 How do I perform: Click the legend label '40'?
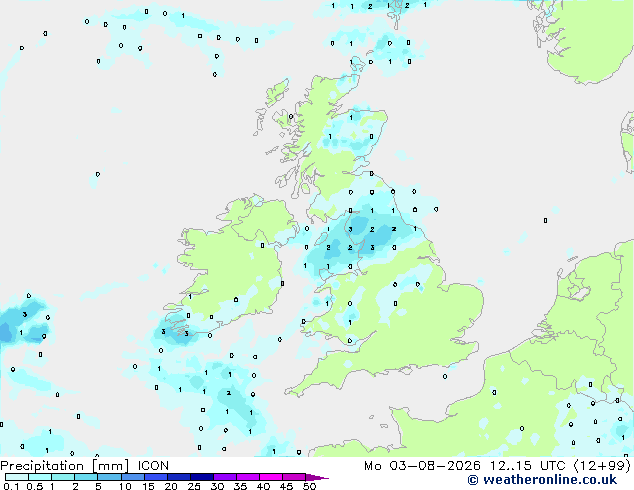pyautogui.click(x=263, y=486)
